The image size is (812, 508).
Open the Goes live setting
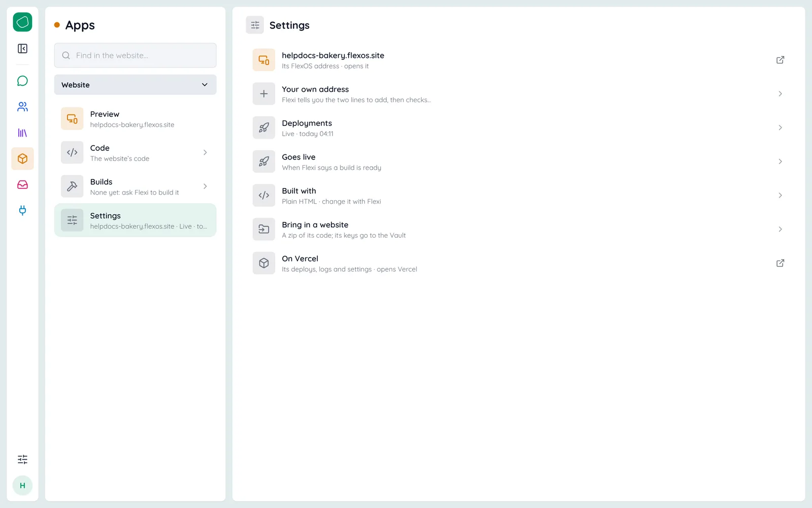tap(519, 162)
